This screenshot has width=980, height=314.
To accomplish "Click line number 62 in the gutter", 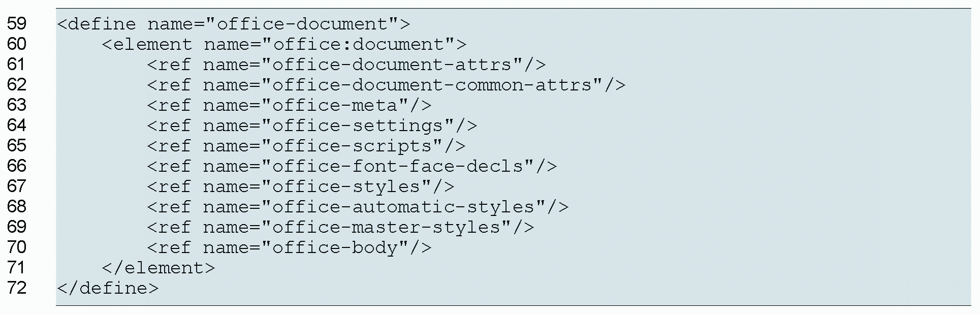I will pos(17,84).
